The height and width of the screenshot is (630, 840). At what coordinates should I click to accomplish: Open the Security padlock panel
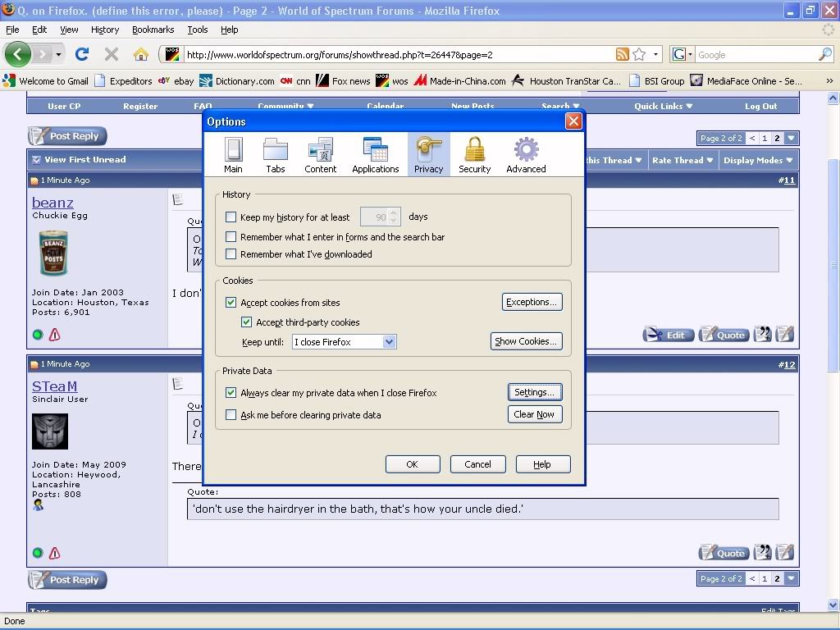point(474,154)
